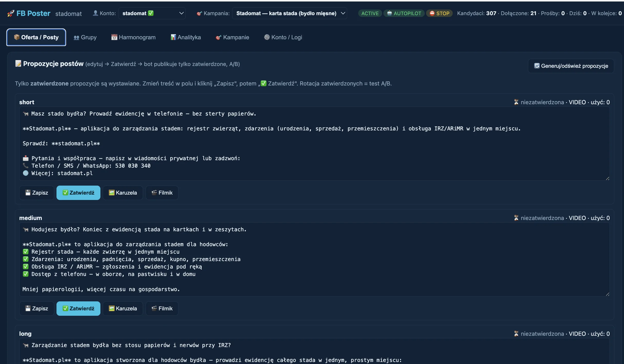Screen dimensions: 624x364
Task: Click the Dziś: 0 counter
Action: pyautogui.click(x=578, y=13)
